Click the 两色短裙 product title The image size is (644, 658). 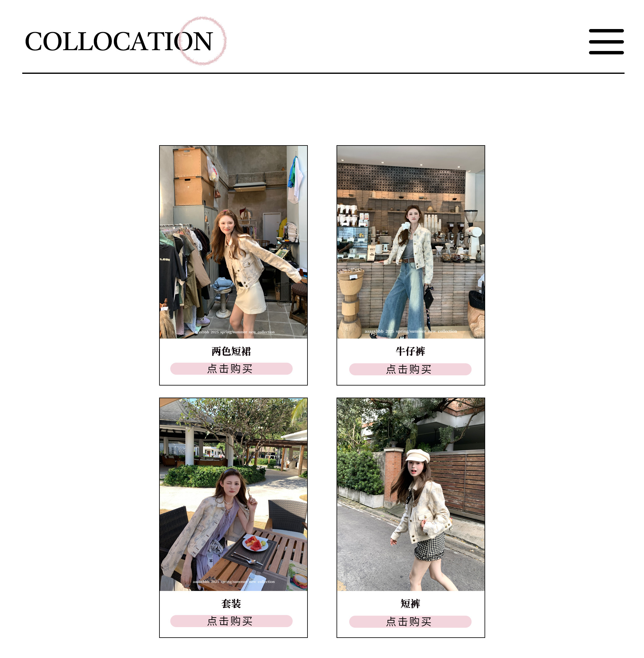click(x=231, y=351)
